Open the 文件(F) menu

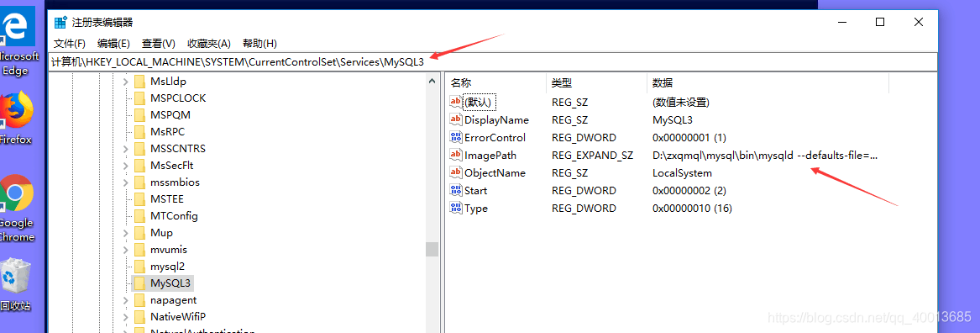(70, 43)
